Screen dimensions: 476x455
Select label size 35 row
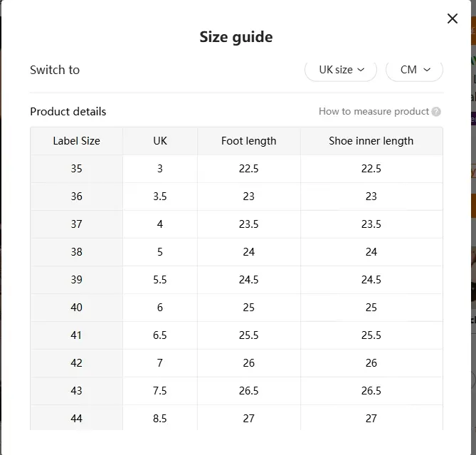[x=236, y=169]
